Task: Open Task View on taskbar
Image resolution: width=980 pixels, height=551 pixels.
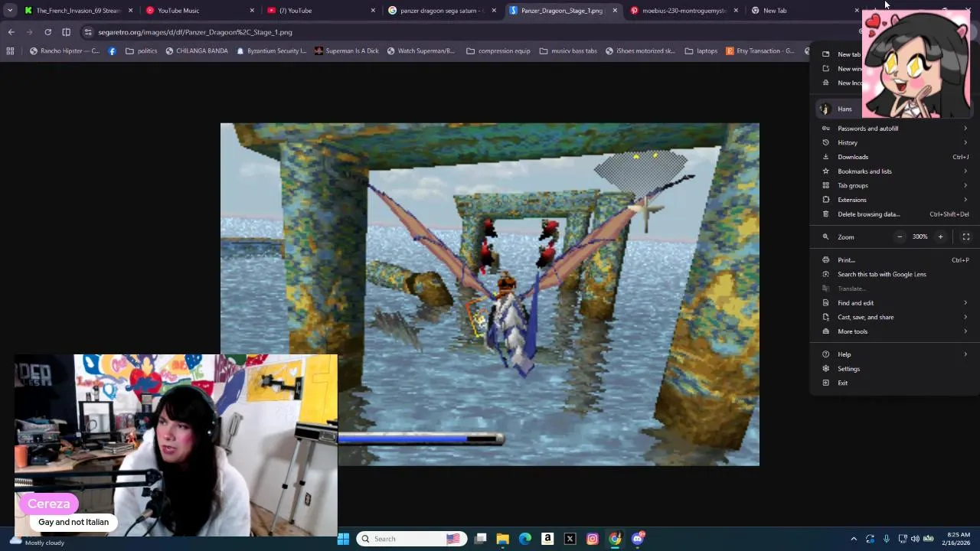Action: 480,539
